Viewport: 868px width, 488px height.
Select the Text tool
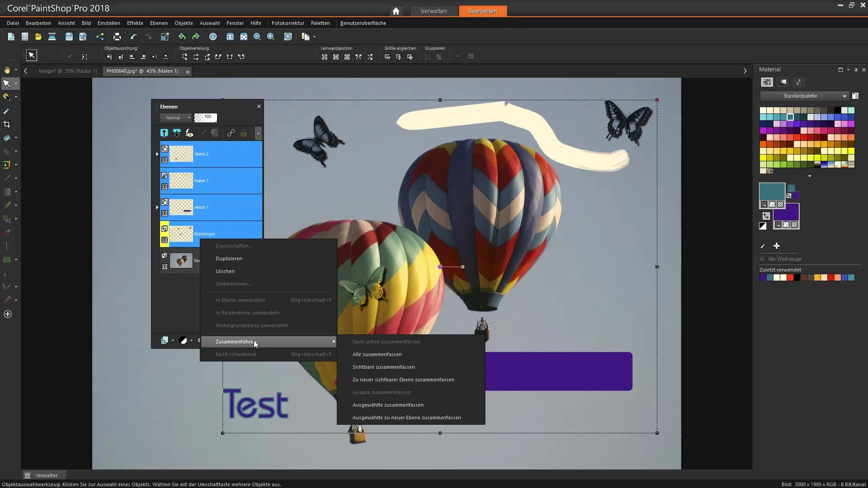7,246
